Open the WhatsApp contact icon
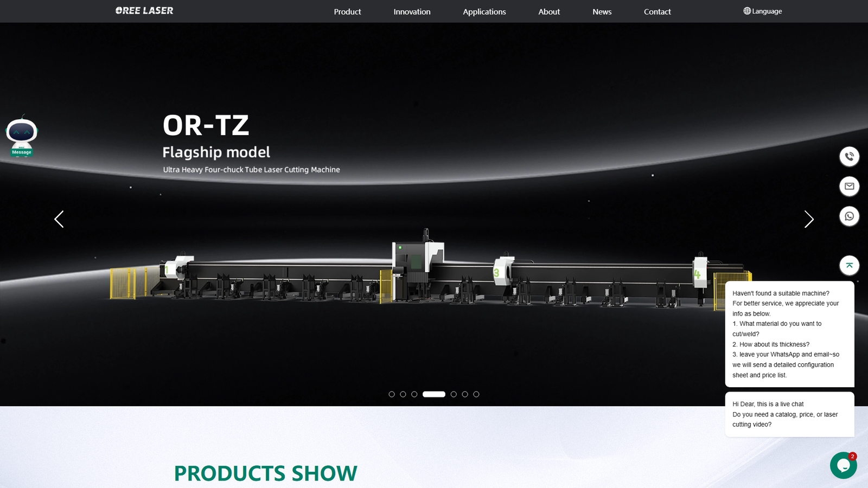The height and width of the screenshot is (488, 868). click(x=849, y=216)
